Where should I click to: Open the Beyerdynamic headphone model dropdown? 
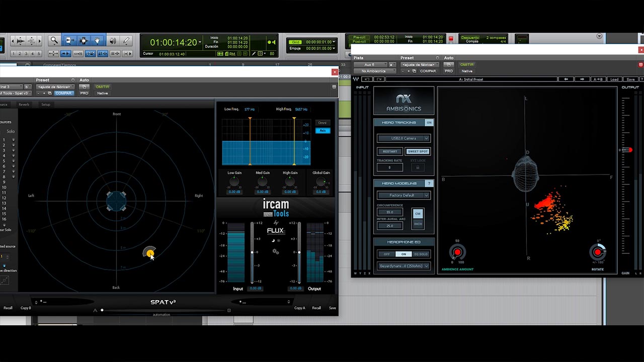tap(404, 266)
